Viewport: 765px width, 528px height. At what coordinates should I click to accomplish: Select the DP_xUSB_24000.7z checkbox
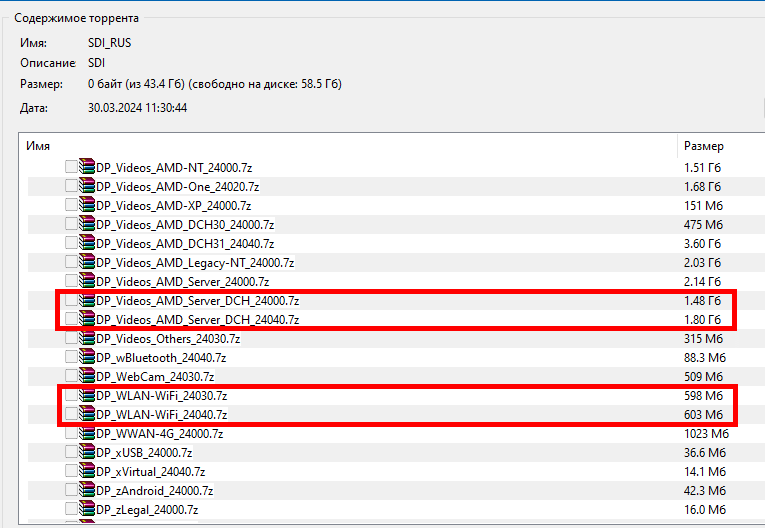(x=71, y=452)
